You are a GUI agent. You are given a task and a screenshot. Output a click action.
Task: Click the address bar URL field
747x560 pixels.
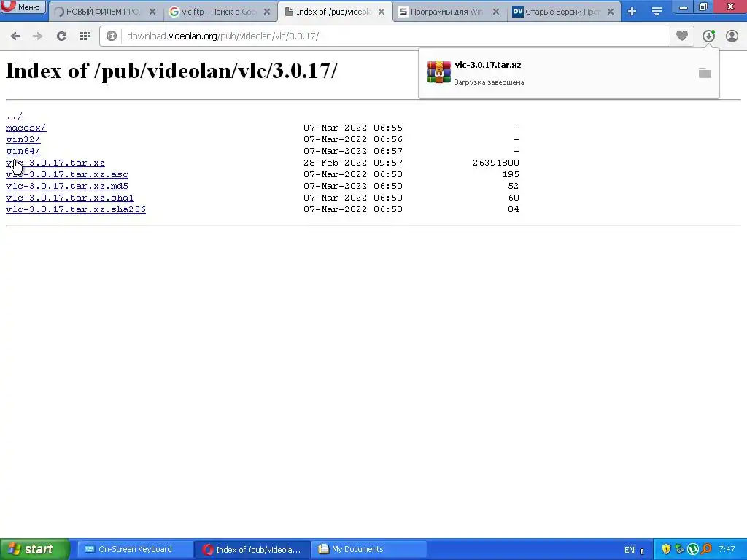395,36
